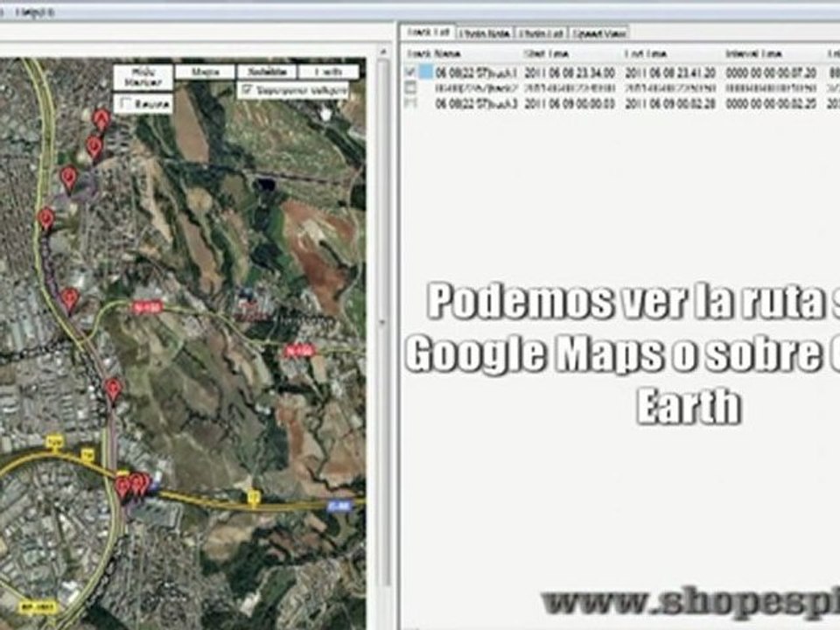840x630 pixels.
Task: Click the northernmost red route marker
Action: [x=101, y=121]
